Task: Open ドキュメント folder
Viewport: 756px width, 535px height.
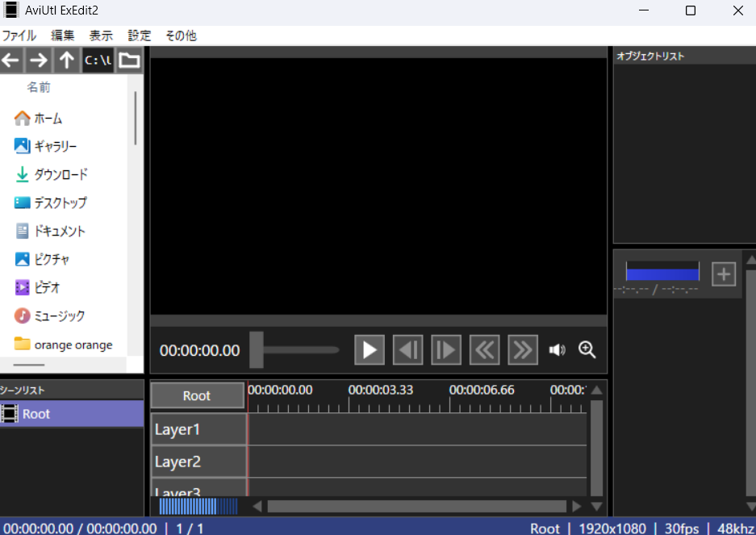Action: pos(50,231)
